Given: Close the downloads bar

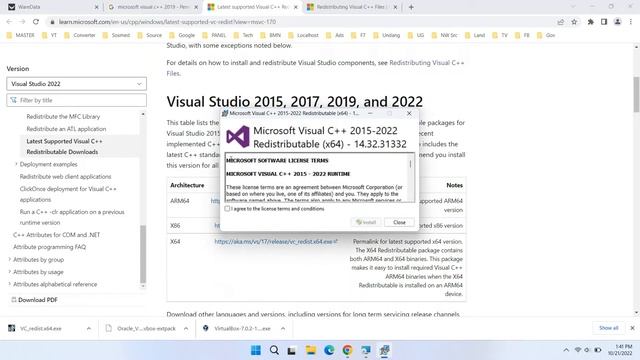Looking at the screenshot, I should [632, 328].
